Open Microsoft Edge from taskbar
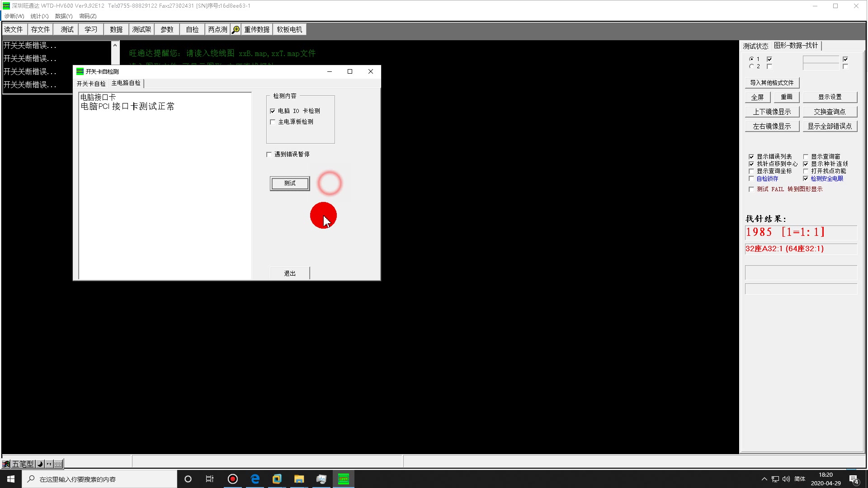This screenshot has width=868, height=488. coord(255,479)
